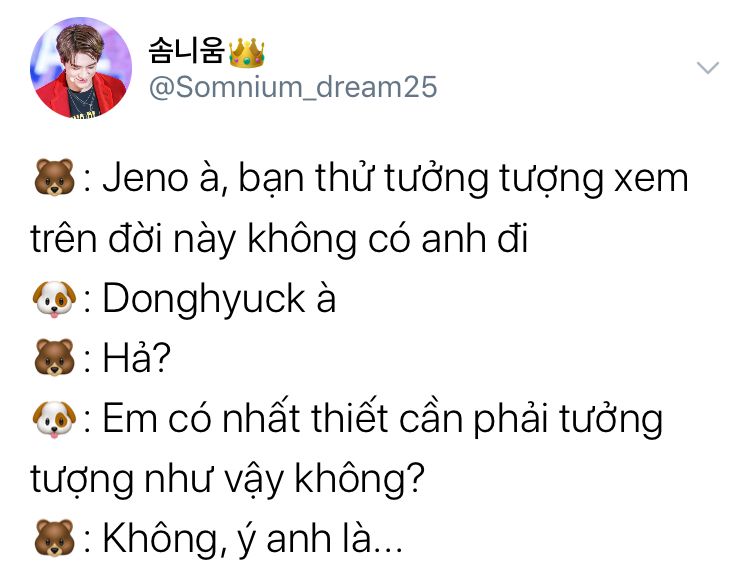This screenshot has width=750, height=571.
Task: Click the word 'Donghyuck' in the reply line
Action: click(204, 299)
